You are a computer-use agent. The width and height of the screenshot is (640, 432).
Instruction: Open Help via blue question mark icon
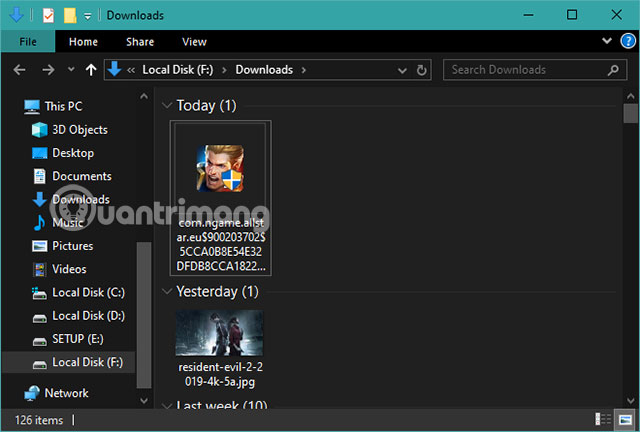click(x=628, y=41)
